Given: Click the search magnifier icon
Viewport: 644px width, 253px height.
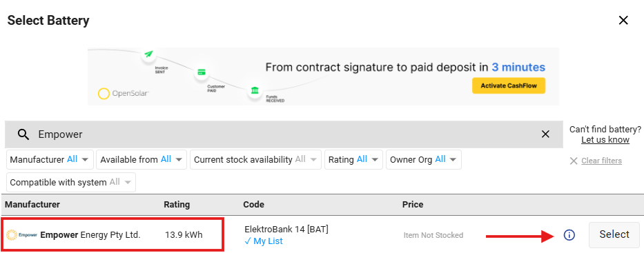Looking at the screenshot, I should (x=24, y=134).
